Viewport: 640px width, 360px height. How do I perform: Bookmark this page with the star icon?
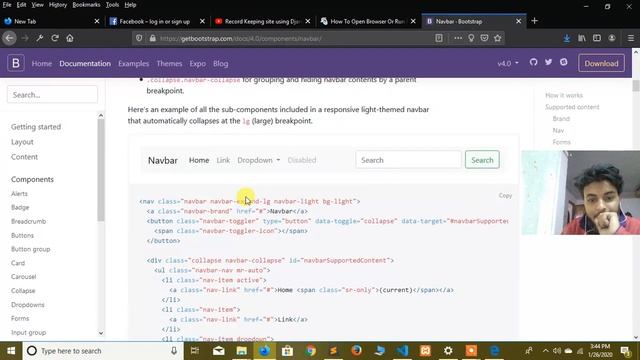pos(497,38)
